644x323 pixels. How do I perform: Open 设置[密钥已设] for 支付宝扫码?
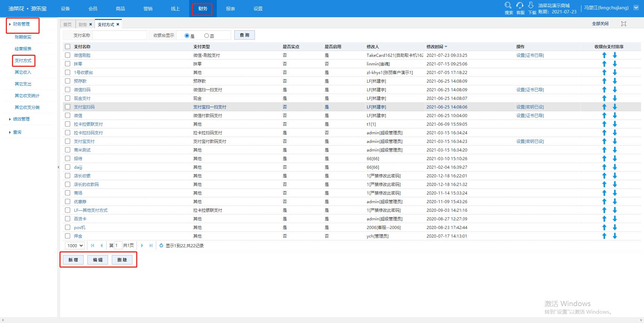coord(530,107)
